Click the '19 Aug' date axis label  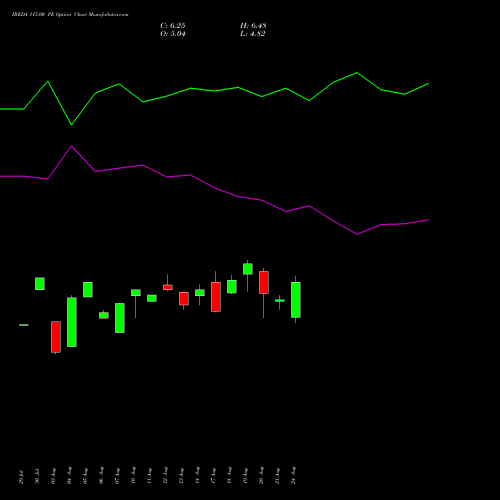pyautogui.click(x=245, y=476)
